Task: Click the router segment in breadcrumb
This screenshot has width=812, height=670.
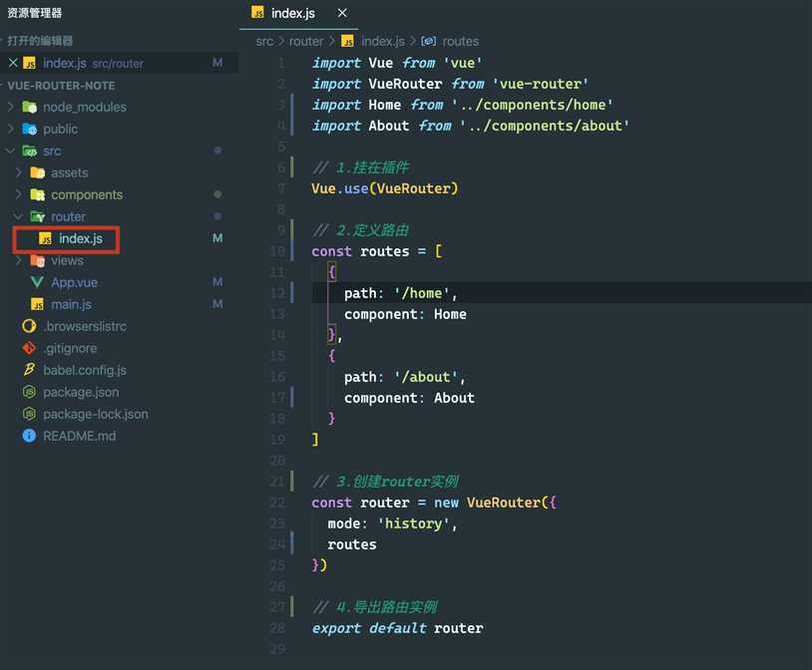Action: tap(306, 41)
